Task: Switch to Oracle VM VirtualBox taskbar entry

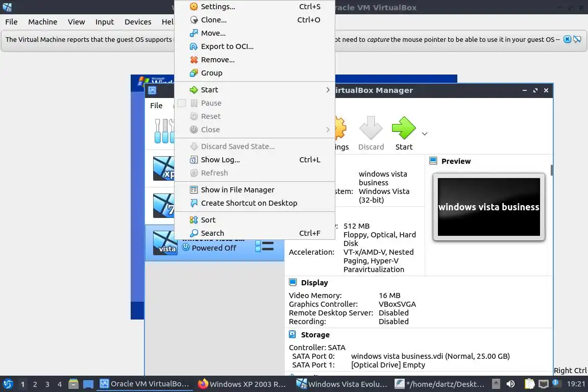Action: pos(145,384)
